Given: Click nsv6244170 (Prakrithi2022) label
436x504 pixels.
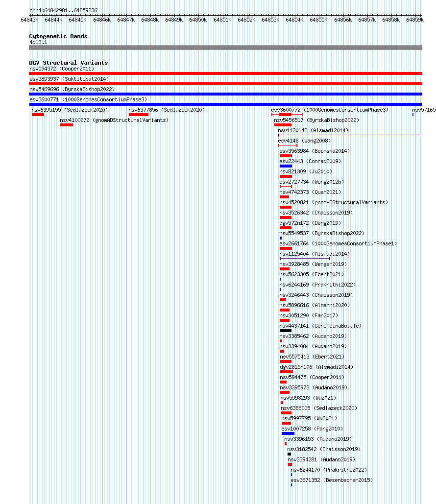Looking at the screenshot, I should coord(329,470).
